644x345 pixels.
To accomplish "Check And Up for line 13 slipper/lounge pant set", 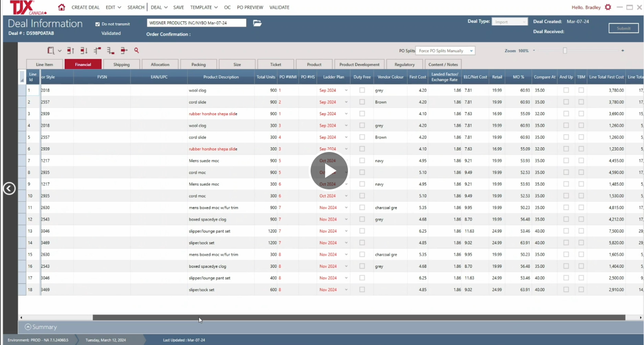I will [x=566, y=231].
